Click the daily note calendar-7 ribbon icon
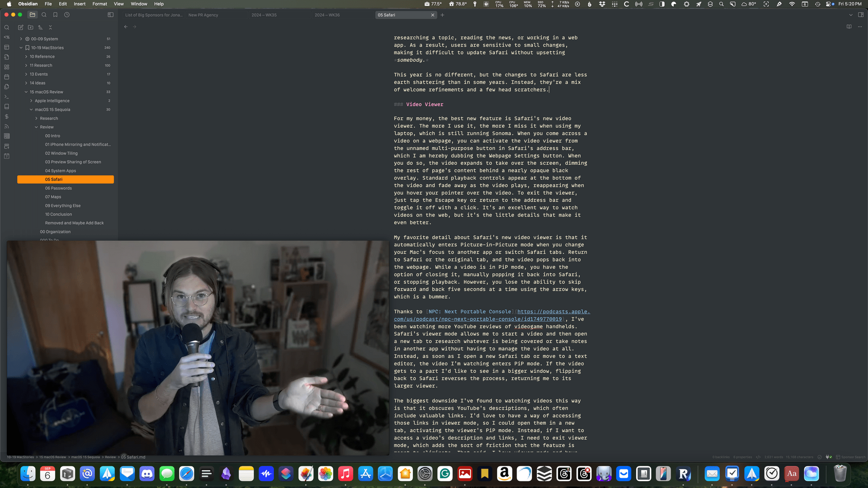 [x=7, y=156]
